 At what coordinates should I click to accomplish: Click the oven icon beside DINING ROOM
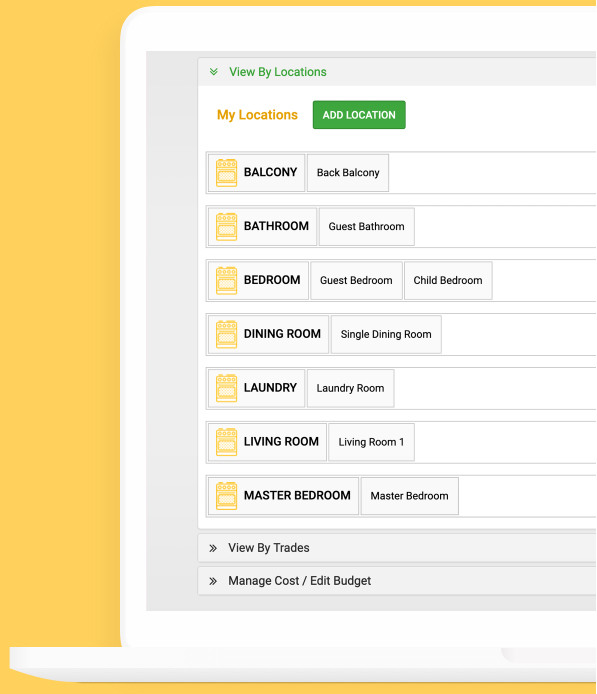[226, 334]
